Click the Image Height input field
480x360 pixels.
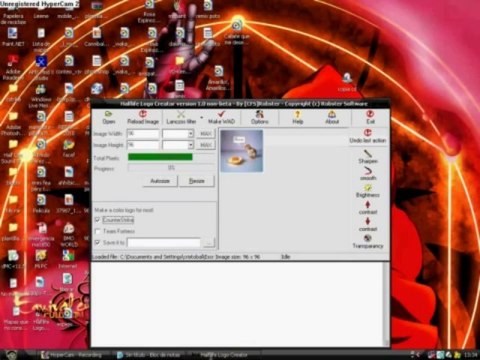pos(143,145)
